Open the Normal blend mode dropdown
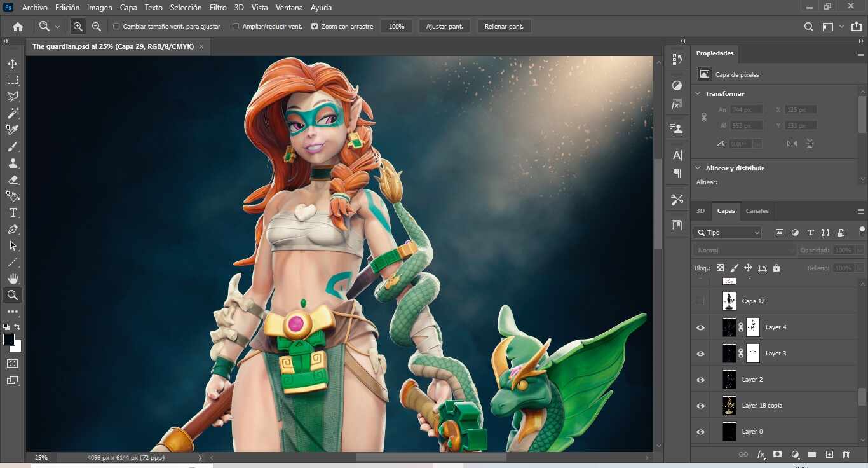868x468 pixels. pos(745,251)
